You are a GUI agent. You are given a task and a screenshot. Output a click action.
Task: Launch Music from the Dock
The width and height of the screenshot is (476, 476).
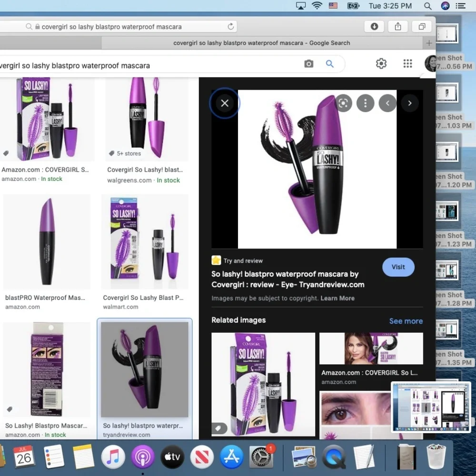[x=113, y=456]
